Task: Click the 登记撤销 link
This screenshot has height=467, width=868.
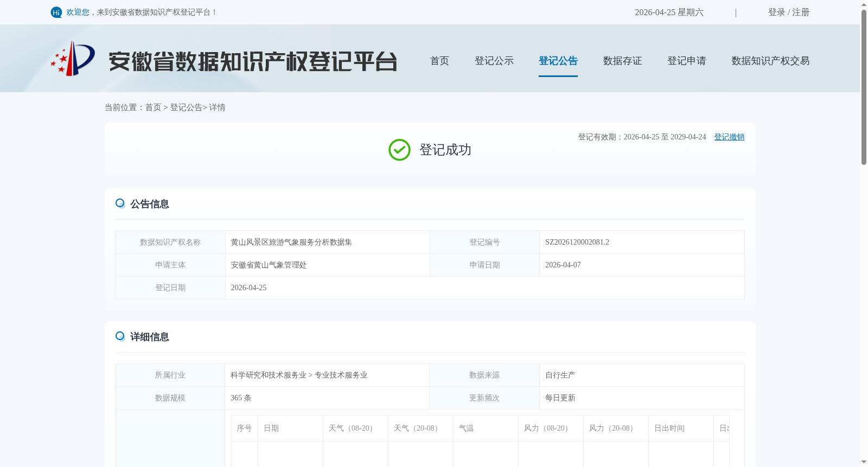Action: (x=729, y=137)
